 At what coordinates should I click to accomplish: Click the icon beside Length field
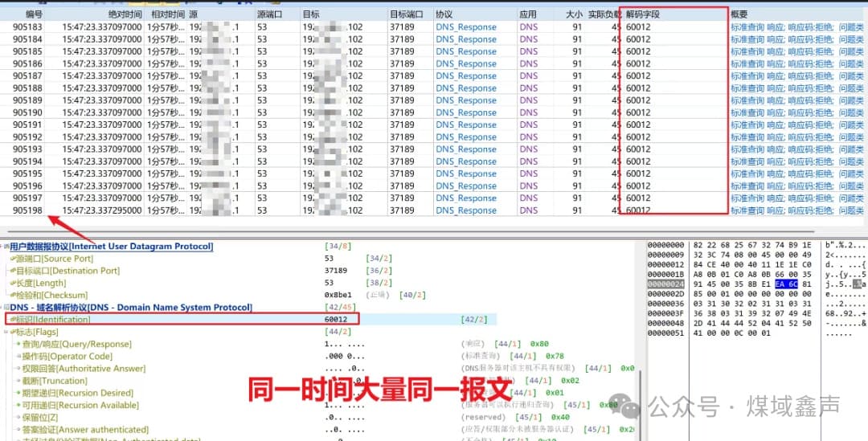tap(12, 283)
